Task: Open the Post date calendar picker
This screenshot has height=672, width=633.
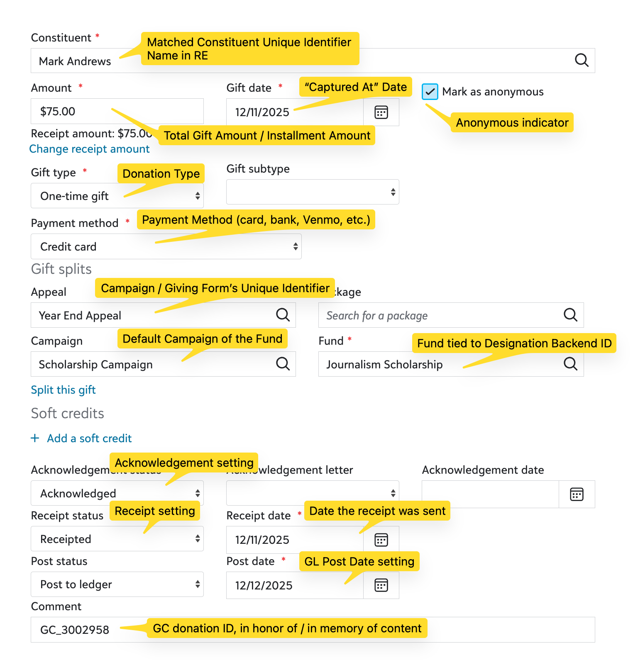Action: 381,585
